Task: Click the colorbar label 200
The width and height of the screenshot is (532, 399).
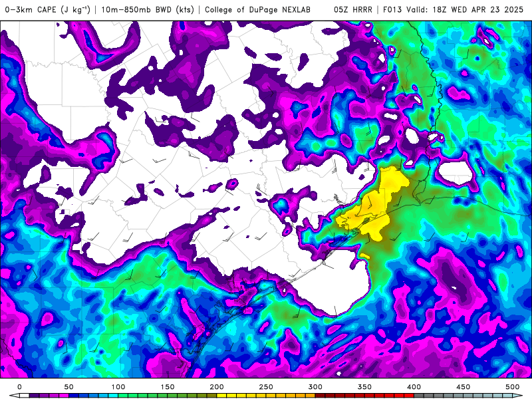Action: pyautogui.click(x=217, y=387)
